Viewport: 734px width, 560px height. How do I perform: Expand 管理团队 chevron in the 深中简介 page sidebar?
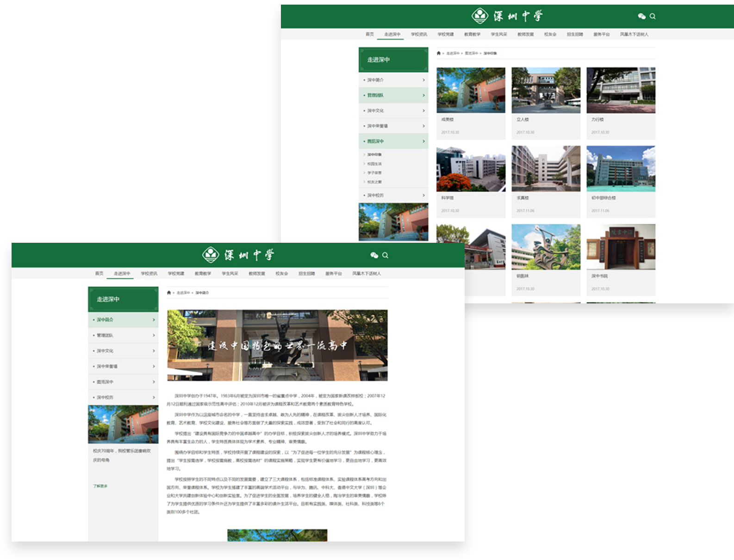point(154,335)
